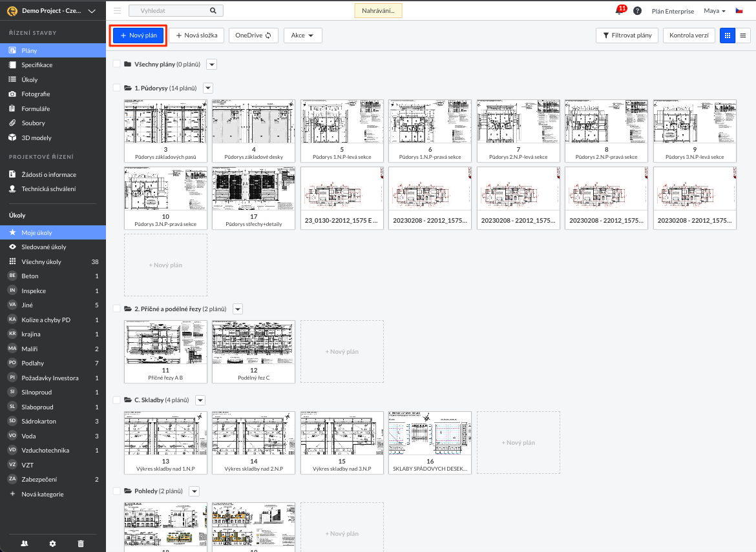Open plan 3 Půdorys základových pasů thumbnail
756x552 pixels.
[x=165, y=131]
